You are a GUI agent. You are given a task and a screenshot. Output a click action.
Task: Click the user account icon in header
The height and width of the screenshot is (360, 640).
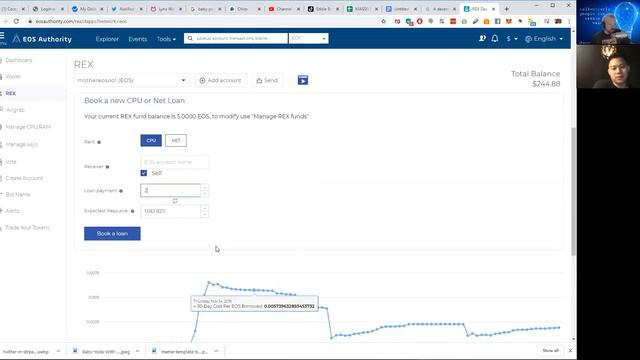pos(482,38)
